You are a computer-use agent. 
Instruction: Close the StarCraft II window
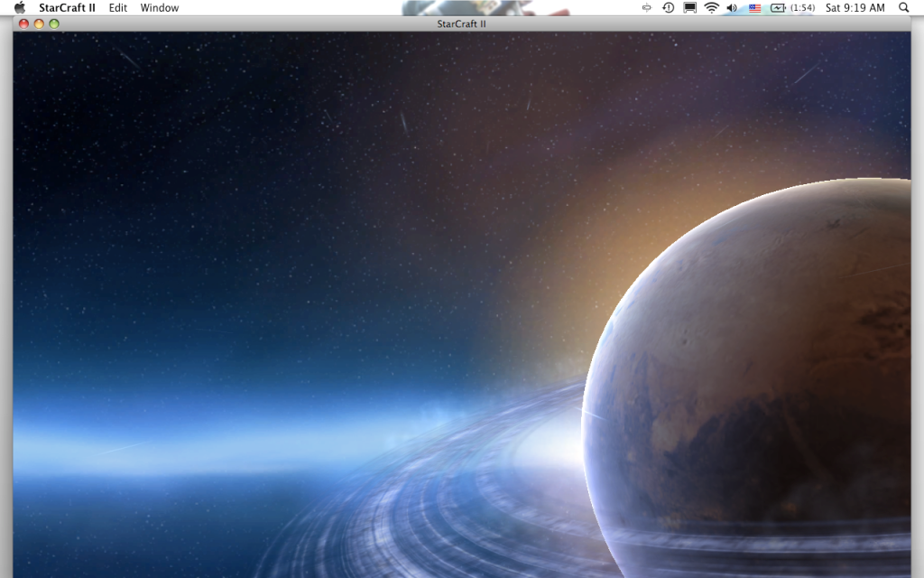pos(24,24)
